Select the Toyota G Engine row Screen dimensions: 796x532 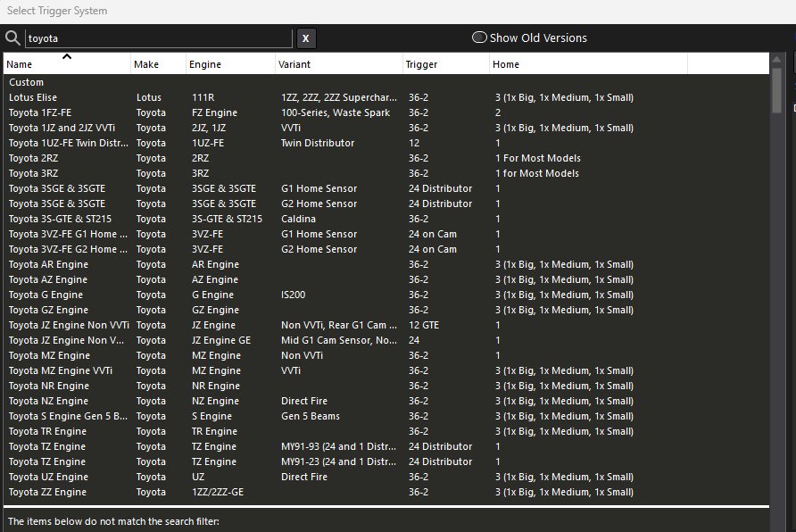(x=386, y=295)
